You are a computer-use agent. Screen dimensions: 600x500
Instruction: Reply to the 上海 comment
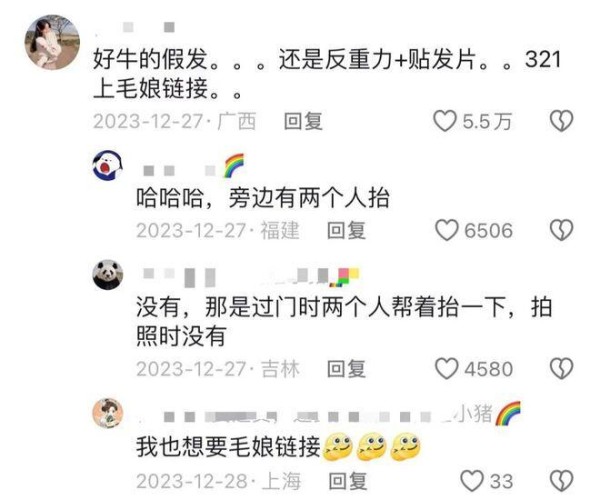click(348, 481)
